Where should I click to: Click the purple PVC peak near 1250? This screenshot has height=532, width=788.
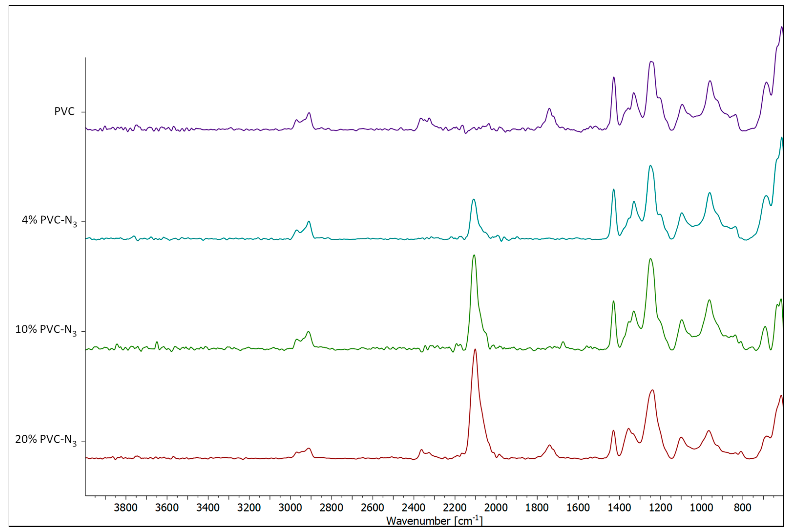click(x=651, y=62)
